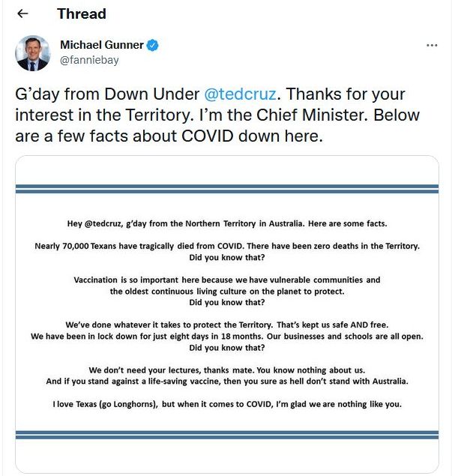Screen dimensions: 452x476
Task: Click the @fanniebay handle
Action: click(89, 60)
